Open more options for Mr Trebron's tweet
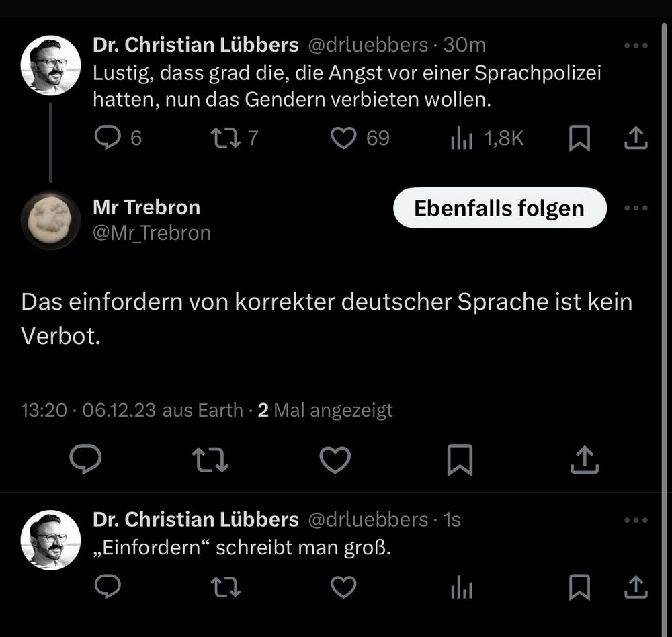This screenshot has height=637, width=672. [635, 208]
